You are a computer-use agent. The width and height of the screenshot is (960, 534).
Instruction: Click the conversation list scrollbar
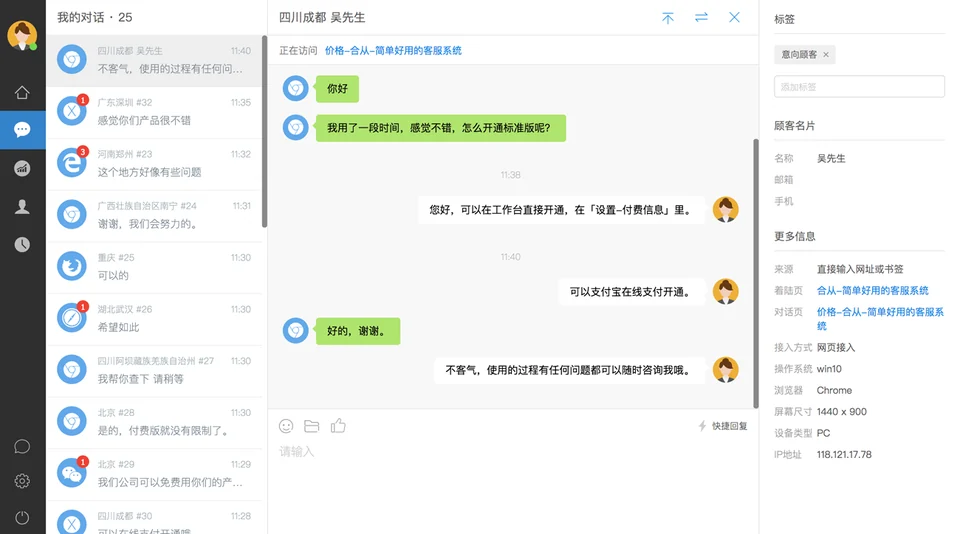coord(264,131)
